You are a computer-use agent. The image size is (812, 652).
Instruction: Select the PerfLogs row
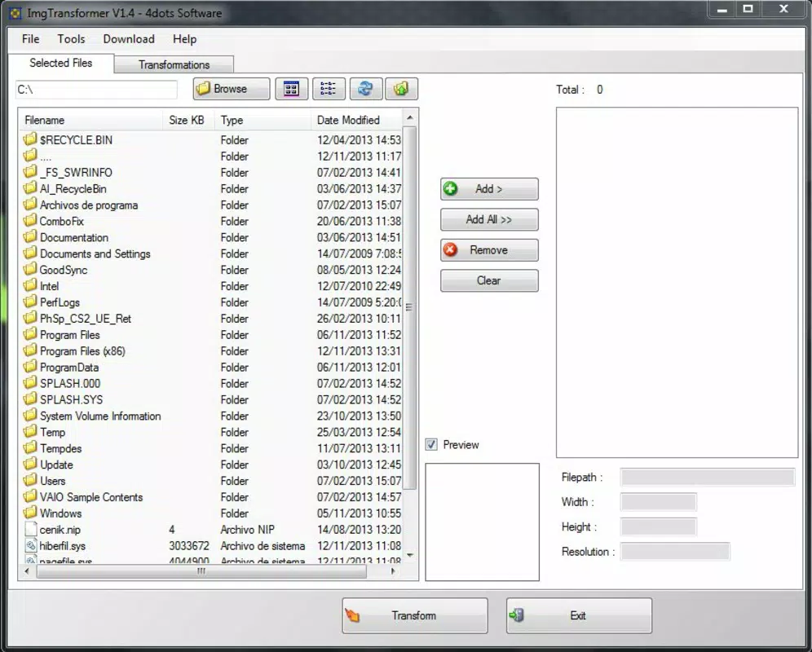tap(211, 302)
